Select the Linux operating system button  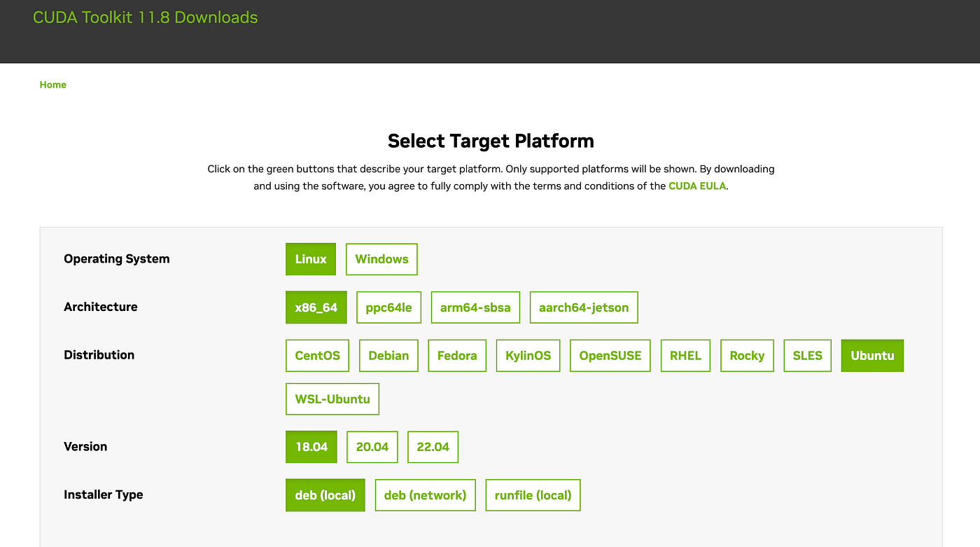(311, 259)
